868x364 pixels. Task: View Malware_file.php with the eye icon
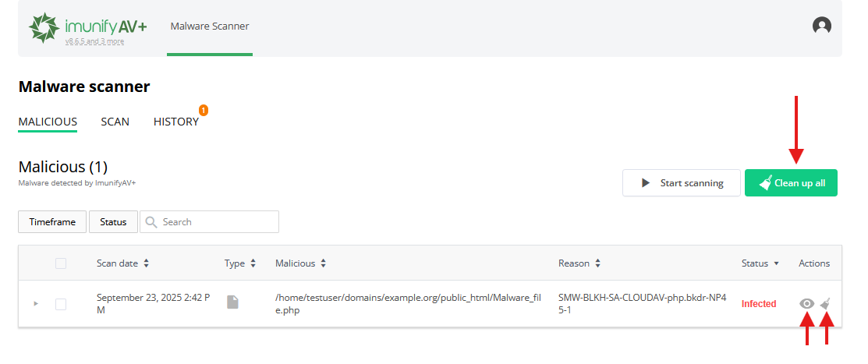807,303
